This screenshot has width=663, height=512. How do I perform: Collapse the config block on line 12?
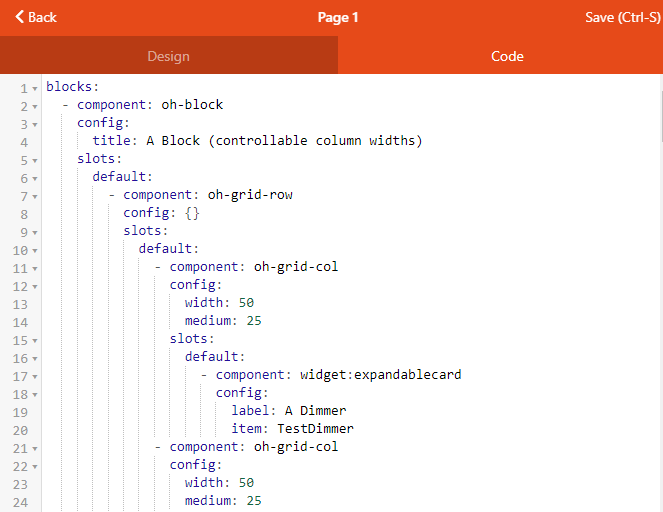point(36,286)
